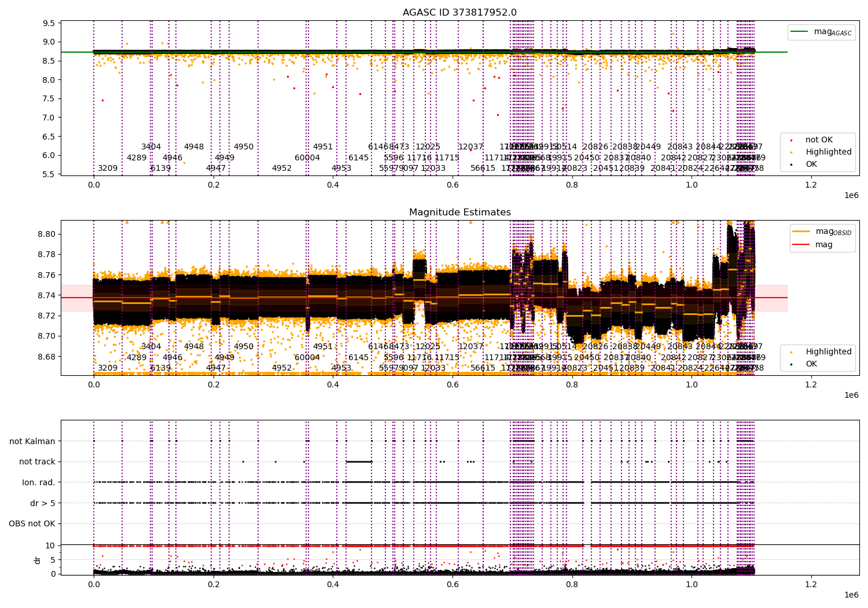This screenshot has width=868, height=608.
Task: Click the '1e6' exponent label under top plot
Action: point(851,195)
